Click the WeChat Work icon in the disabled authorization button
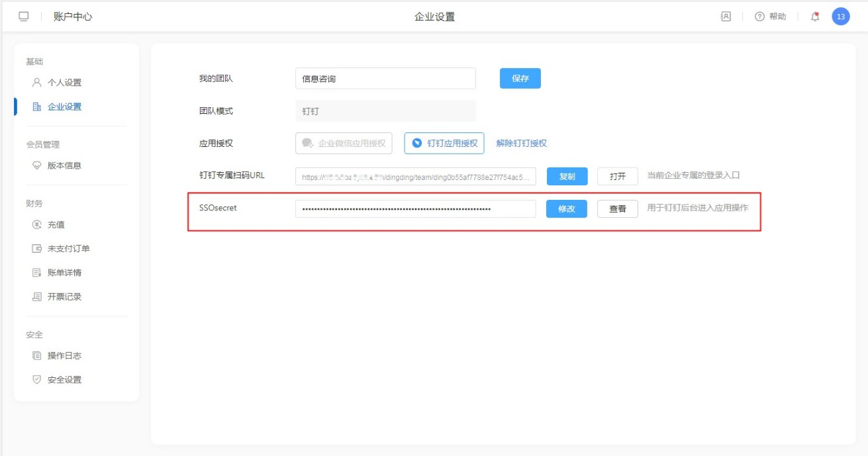Image resolution: width=868 pixels, height=456 pixels. (x=307, y=143)
